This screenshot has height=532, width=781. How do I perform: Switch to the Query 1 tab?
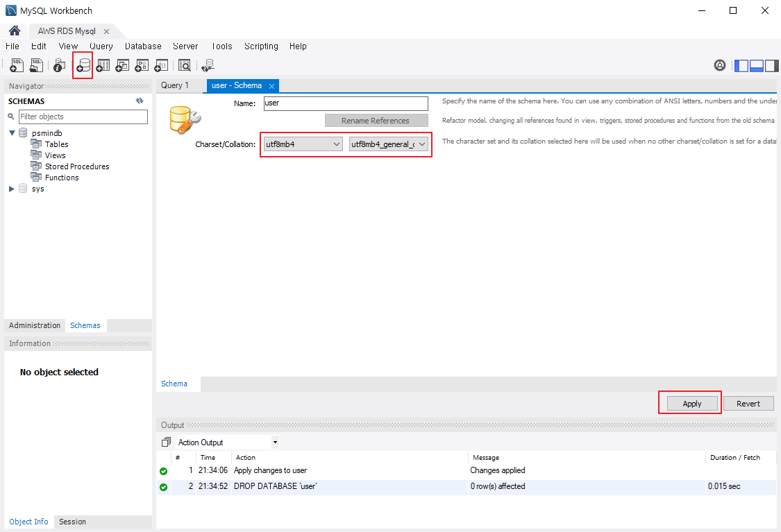[175, 85]
